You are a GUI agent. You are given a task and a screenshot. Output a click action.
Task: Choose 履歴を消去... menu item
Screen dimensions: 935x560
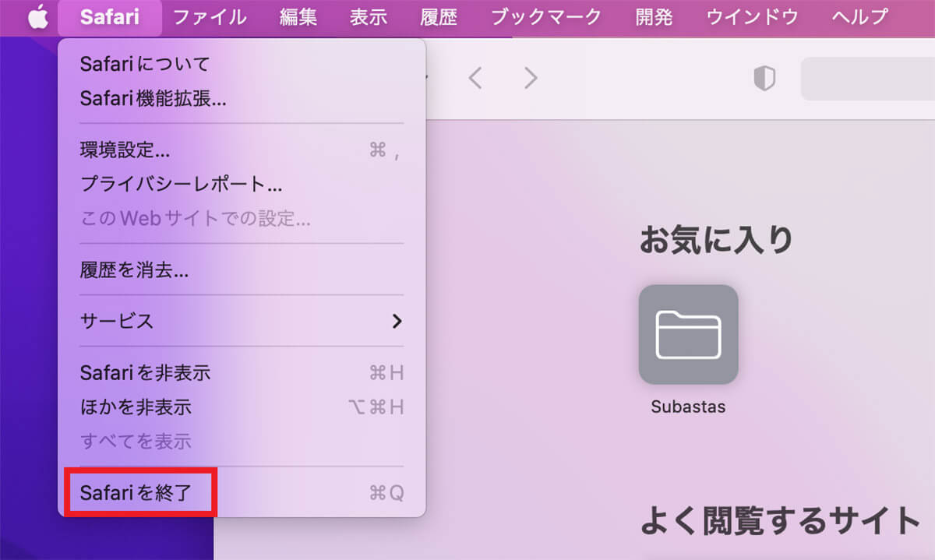(242, 270)
